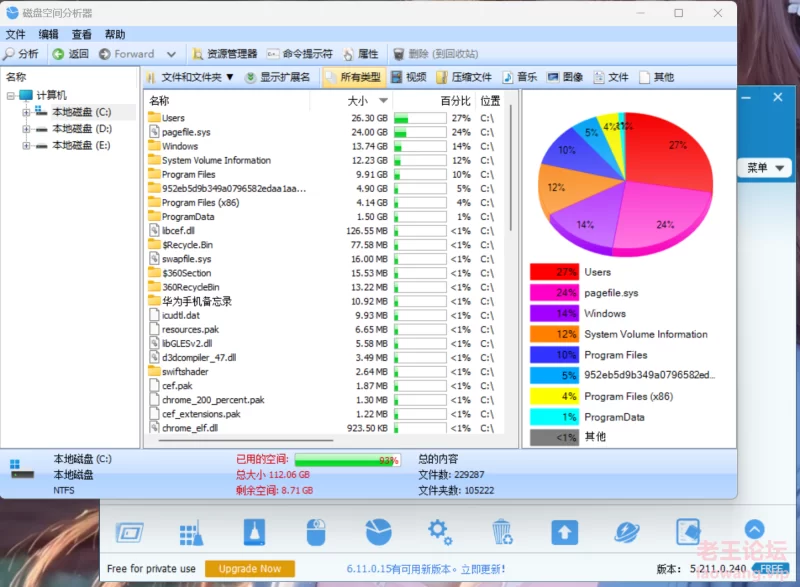800x587 pixels.
Task: Click 删除 (到回收站) trash button
Action: coord(435,54)
